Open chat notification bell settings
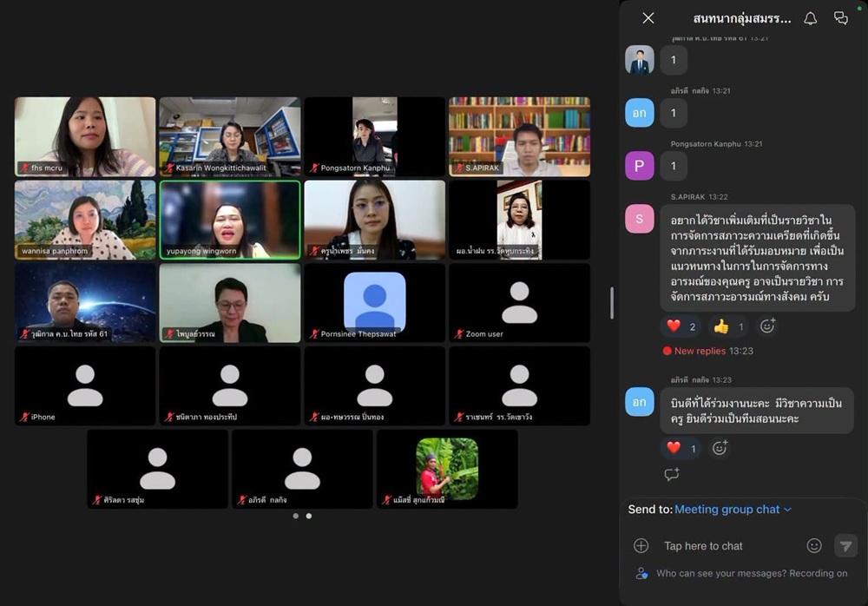The image size is (868, 606). tap(811, 18)
